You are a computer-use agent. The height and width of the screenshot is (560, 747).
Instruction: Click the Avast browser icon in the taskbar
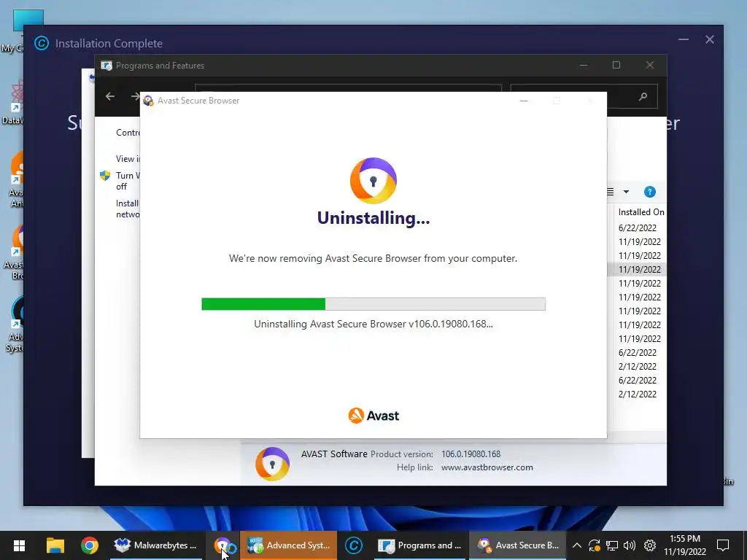(222, 545)
